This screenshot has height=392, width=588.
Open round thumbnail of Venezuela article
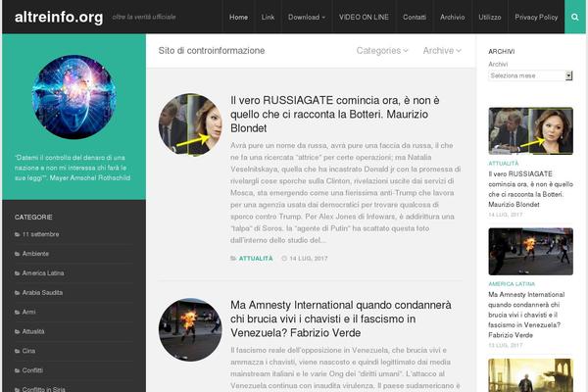[x=190, y=329]
